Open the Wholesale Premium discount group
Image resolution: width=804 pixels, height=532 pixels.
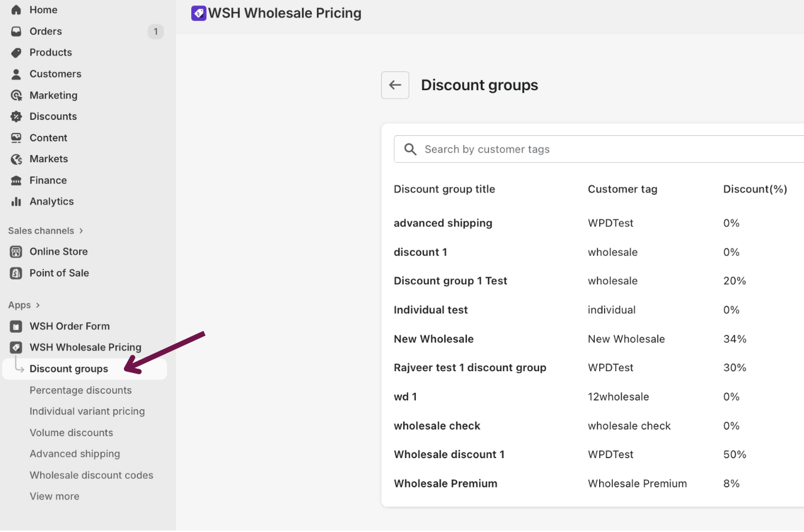445,483
